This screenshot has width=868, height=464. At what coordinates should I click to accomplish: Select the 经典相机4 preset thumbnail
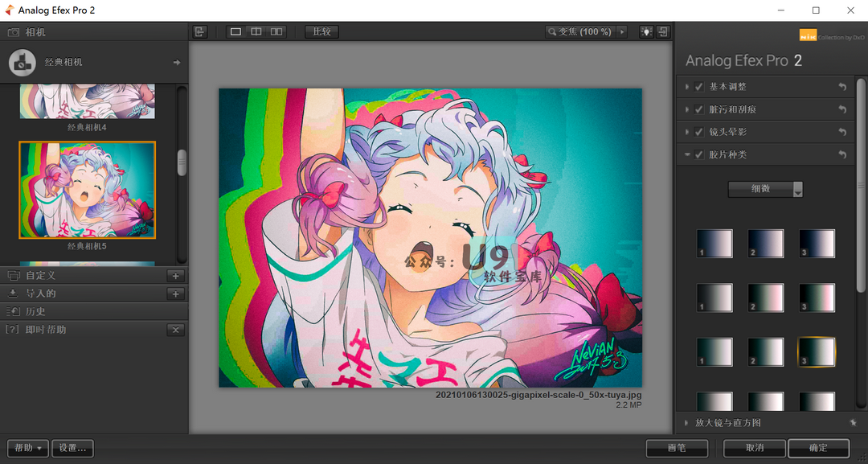coord(88,102)
